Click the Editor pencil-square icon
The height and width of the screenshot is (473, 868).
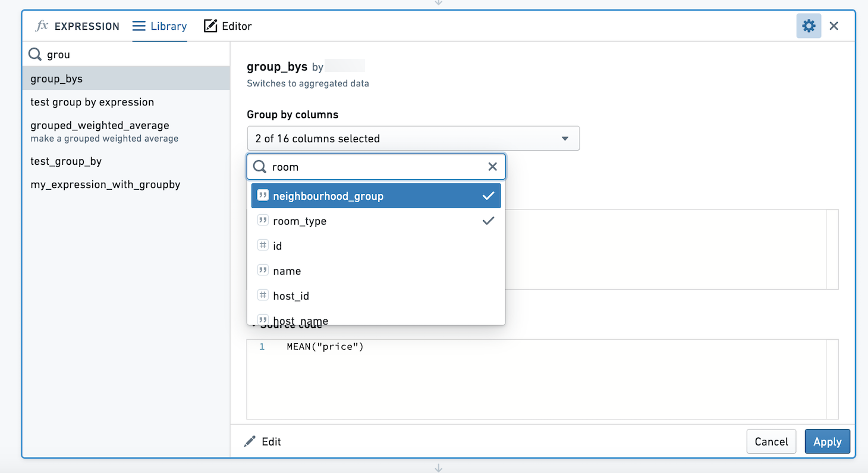point(210,26)
